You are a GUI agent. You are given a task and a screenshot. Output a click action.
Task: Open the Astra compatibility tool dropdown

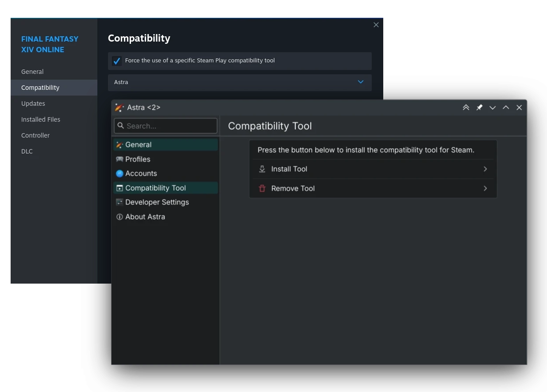240,82
